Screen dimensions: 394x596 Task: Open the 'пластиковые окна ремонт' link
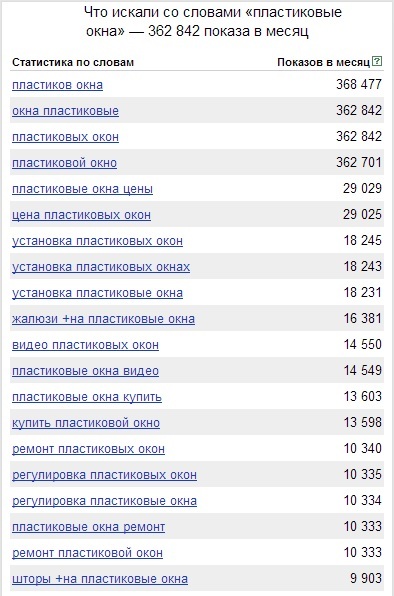[x=89, y=527]
